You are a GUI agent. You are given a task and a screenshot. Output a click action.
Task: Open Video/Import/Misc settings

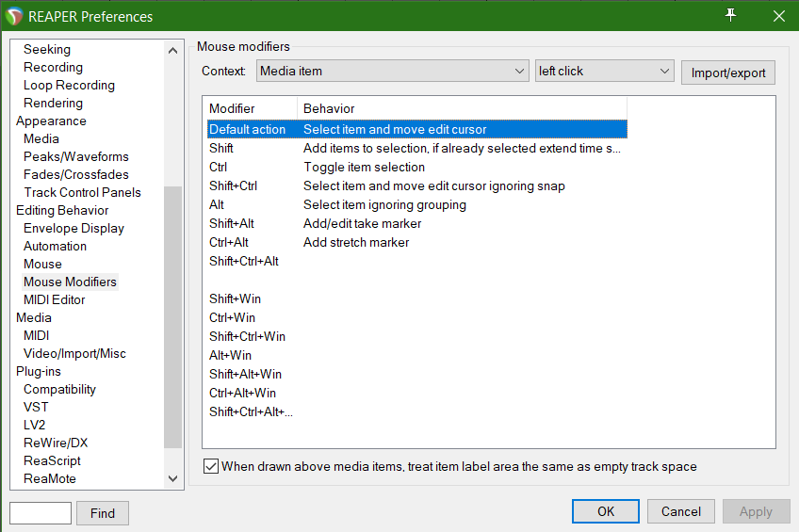point(75,353)
